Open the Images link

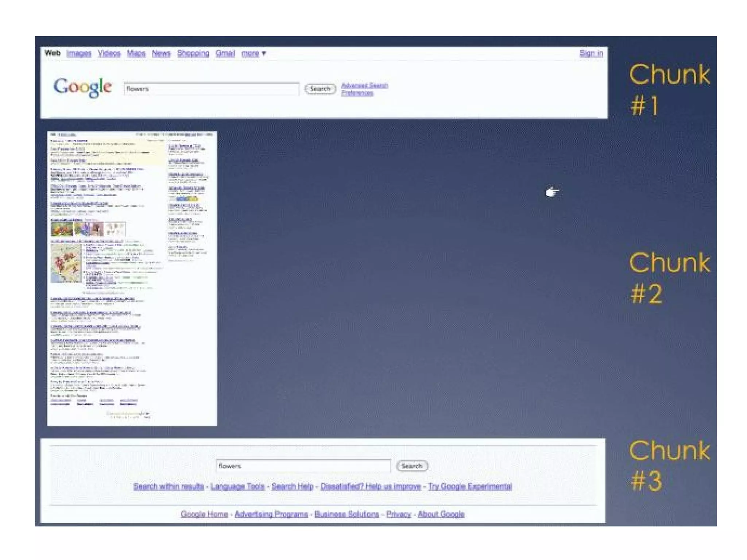[79, 53]
